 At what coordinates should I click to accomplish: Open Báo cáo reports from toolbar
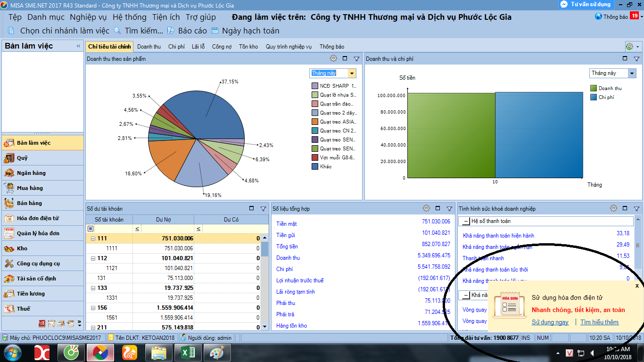point(187,31)
